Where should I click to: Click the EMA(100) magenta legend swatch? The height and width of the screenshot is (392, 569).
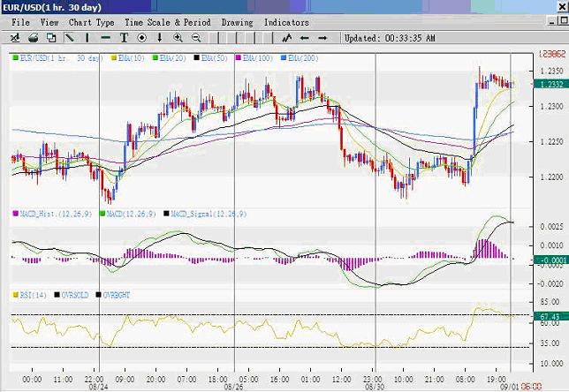click(239, 58)
